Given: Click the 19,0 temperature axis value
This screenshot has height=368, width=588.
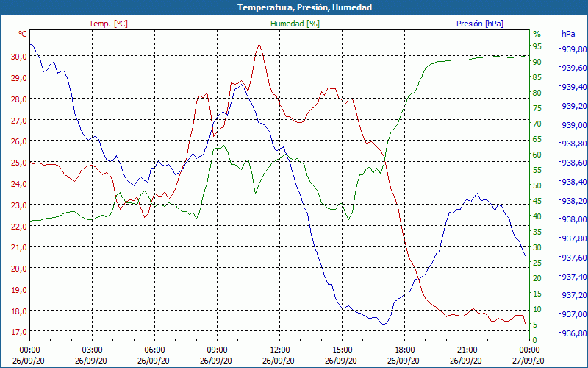Looking at the screenshot, I should point(18,289).
